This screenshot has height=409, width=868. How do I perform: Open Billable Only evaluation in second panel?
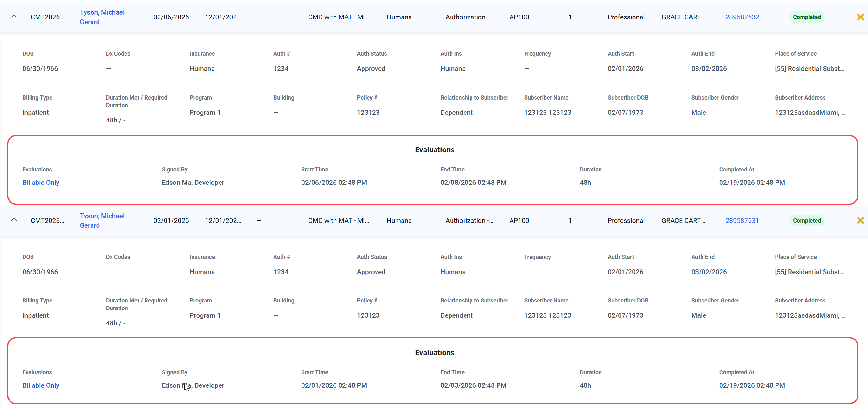(x=41, y=385)
